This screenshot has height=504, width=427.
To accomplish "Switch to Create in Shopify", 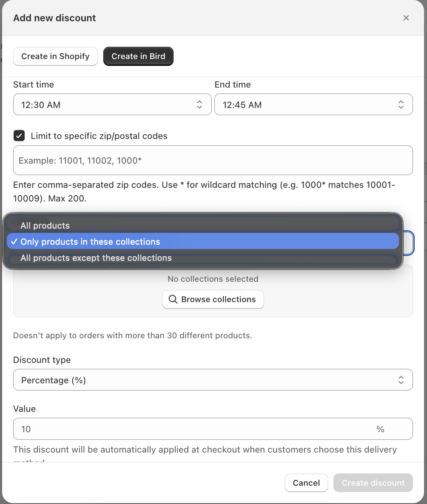I will pyautogui.click(x=55, y=56).
